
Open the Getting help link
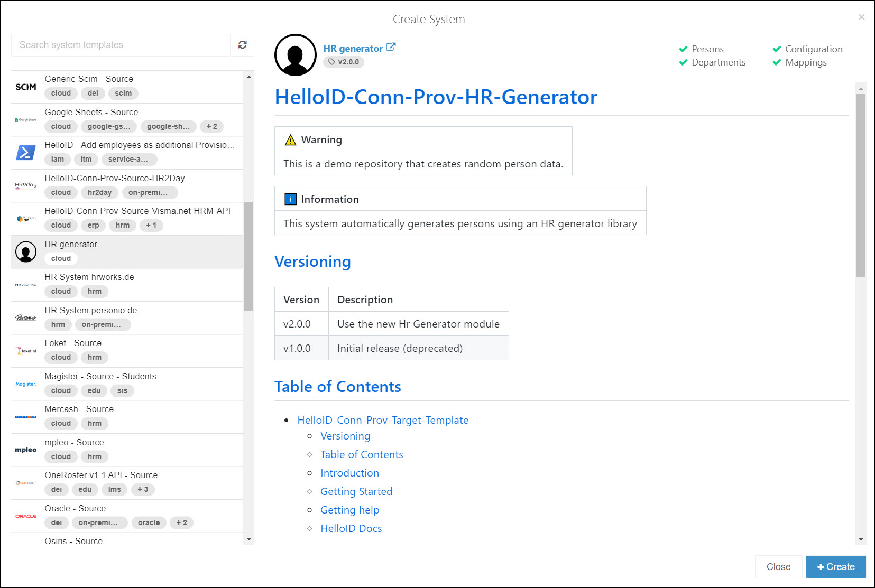[x=349, y=510]
